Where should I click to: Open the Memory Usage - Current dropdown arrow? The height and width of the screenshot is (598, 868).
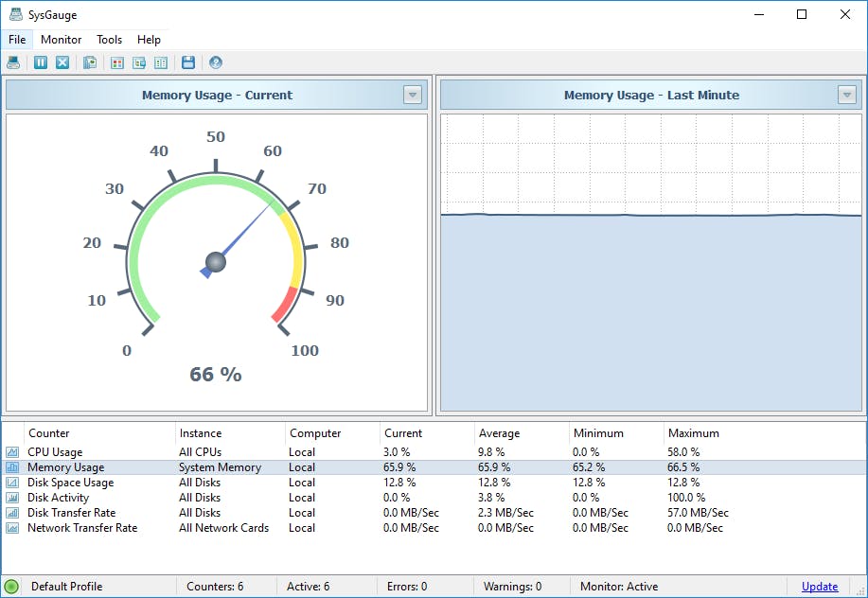click(x=412, y=95)
